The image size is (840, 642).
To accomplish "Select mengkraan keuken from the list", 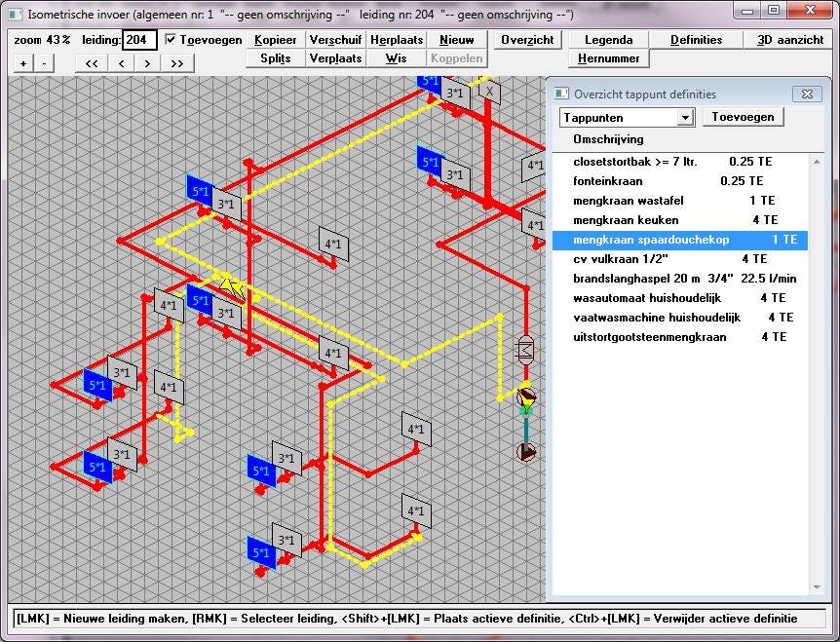I will (627, 220).
